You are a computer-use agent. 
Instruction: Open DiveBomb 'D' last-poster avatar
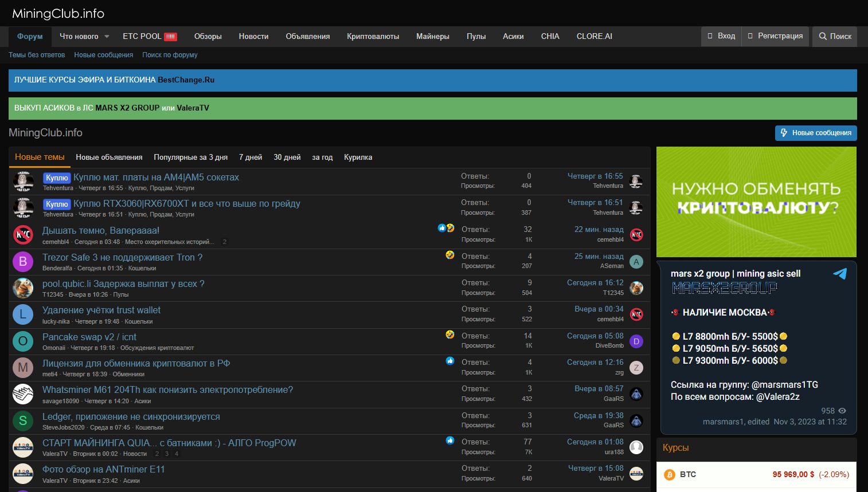click(x=636, y=341)
